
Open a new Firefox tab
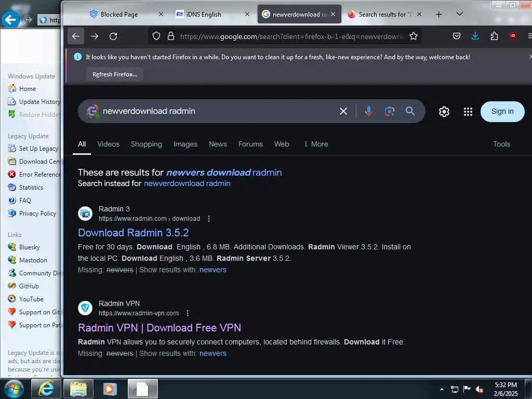click(x=438, y=14)
